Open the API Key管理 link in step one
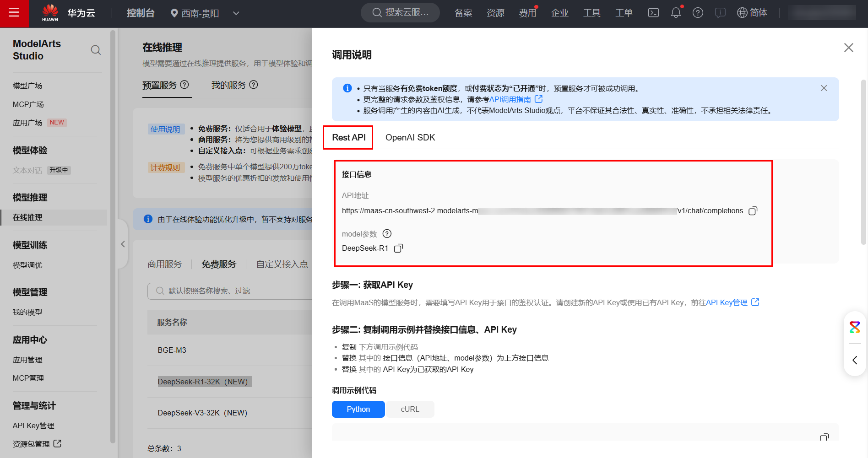The width and height of the screenshot is (868, 458). (x=732, y=302)
